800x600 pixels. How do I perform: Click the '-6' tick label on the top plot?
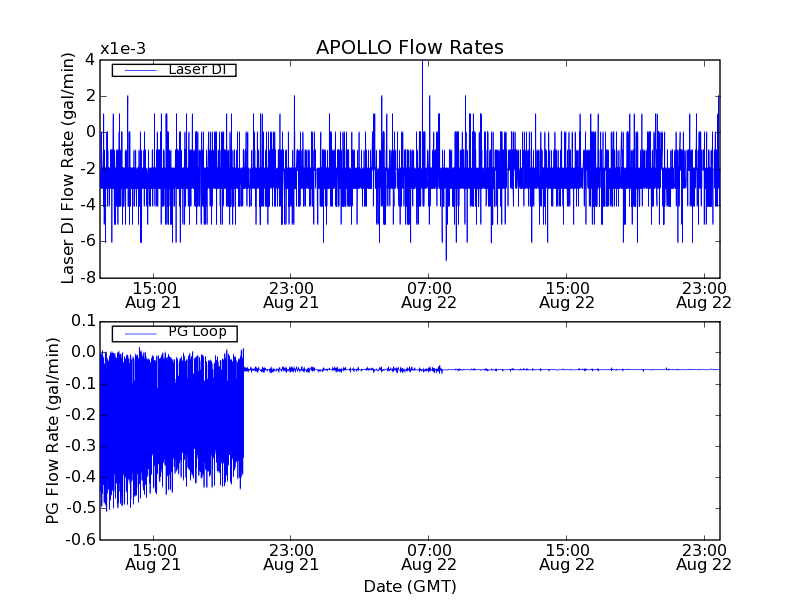pos(86,241)
